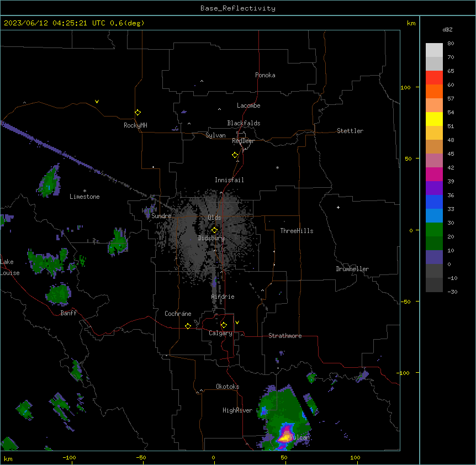Click the Lacombe city label
This screenshot has height=465, width=476.
[x=248, y=105]
